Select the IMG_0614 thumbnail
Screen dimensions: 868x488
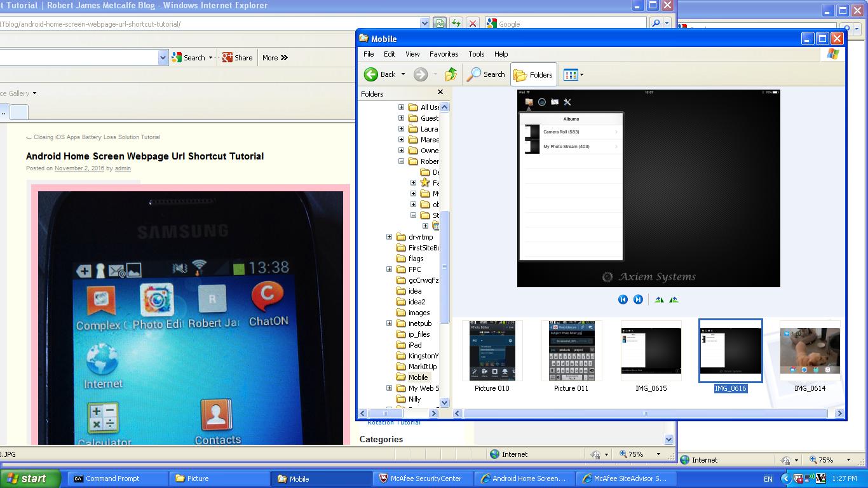[x=810, y=351]
